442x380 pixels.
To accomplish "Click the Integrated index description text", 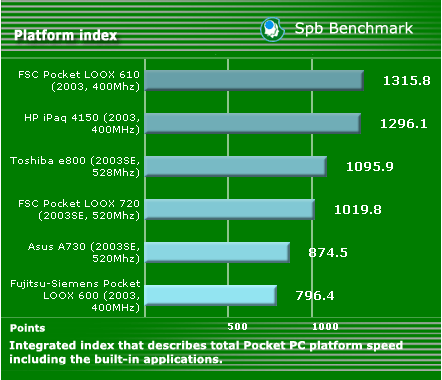I will 206,352.
